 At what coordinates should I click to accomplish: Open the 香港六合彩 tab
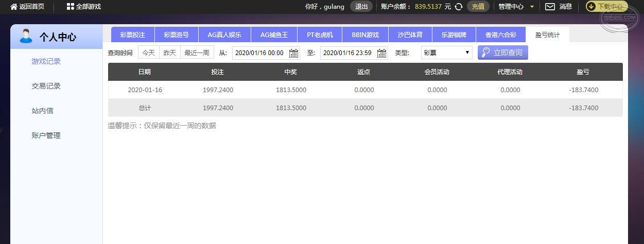click(x=501, y=34)
